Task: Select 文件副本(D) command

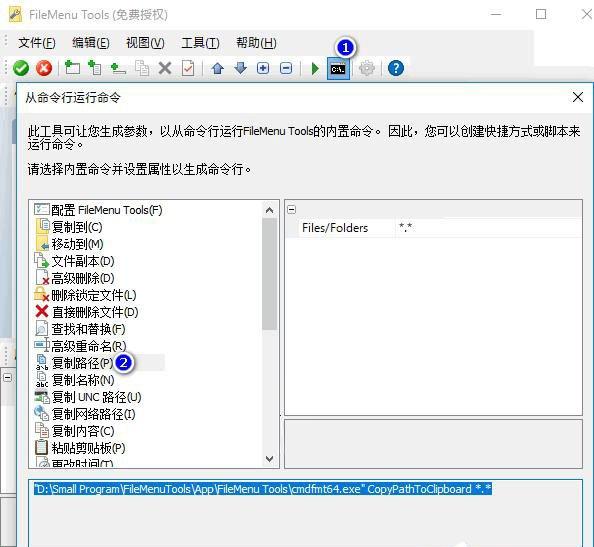Action: 74,261
